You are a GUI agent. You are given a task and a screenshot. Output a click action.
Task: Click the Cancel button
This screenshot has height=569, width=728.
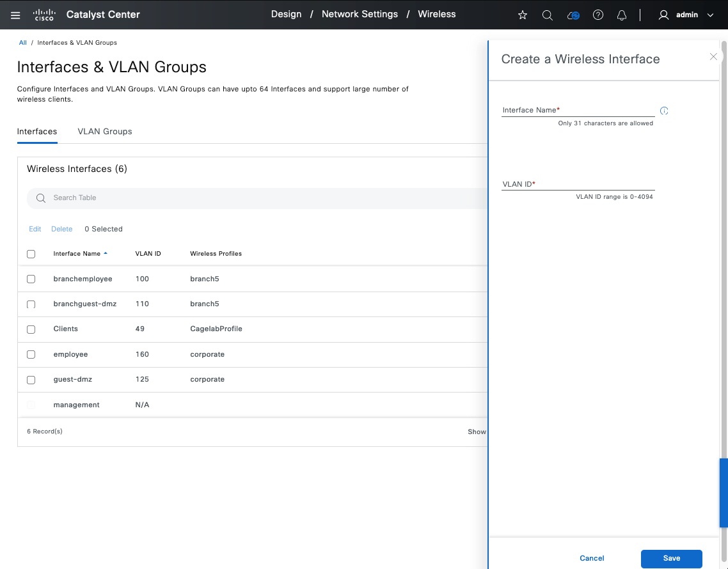(592, 558)
